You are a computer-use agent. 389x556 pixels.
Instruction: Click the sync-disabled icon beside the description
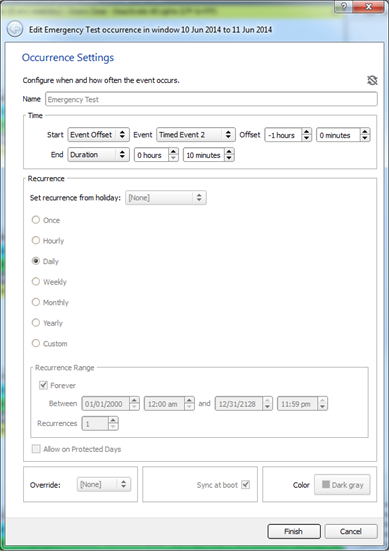[372, 80]
